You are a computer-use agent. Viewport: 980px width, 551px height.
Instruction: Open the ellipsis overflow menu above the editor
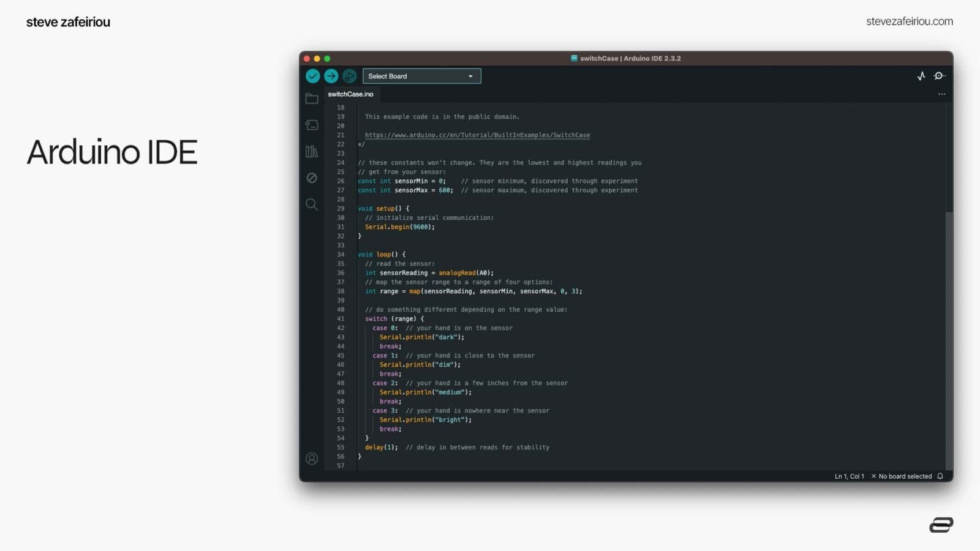[941, 94]
